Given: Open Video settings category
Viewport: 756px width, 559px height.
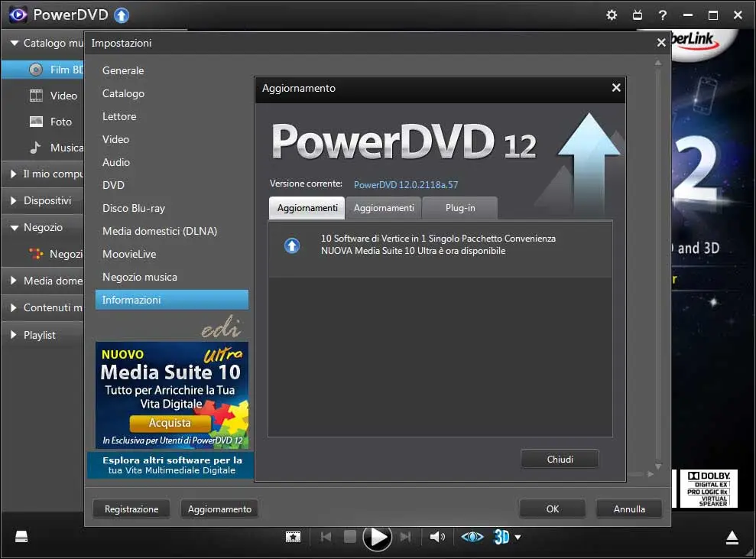Looking at the screenshot, I should coord(172,139).
